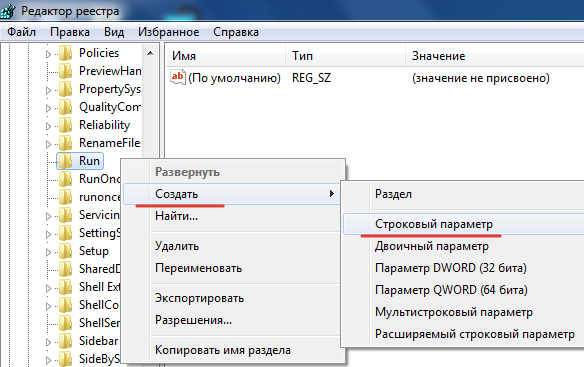The height and width of the screenshot is (367, 584).
Task: Select Мультистроковый параметр in the submenu
Action: click(463, 312)
